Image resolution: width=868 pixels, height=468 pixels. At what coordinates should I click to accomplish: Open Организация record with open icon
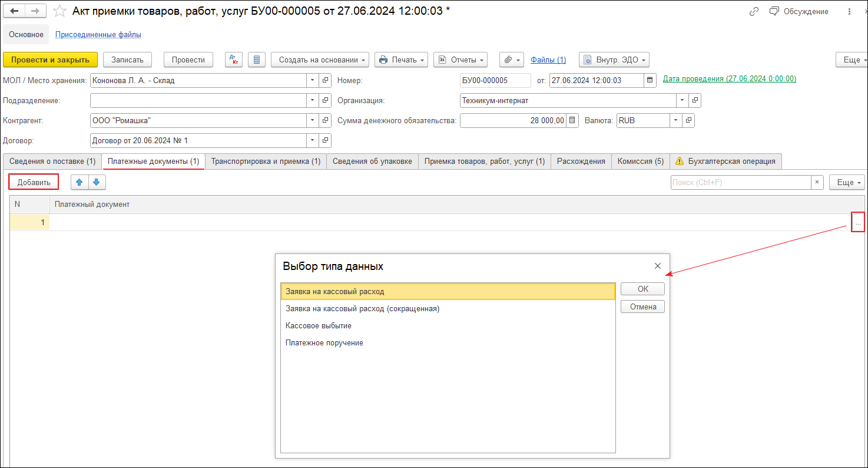pyautogui.click(x=695, y=100)
